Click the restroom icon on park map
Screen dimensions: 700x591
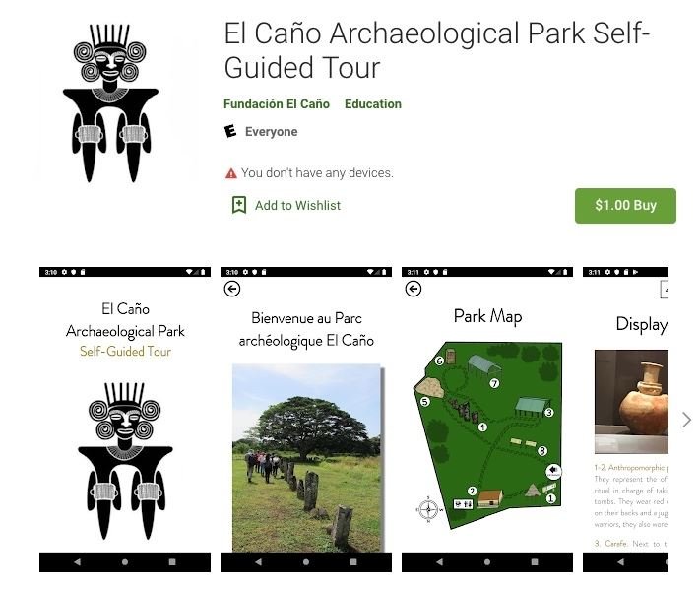coord(464,504)
